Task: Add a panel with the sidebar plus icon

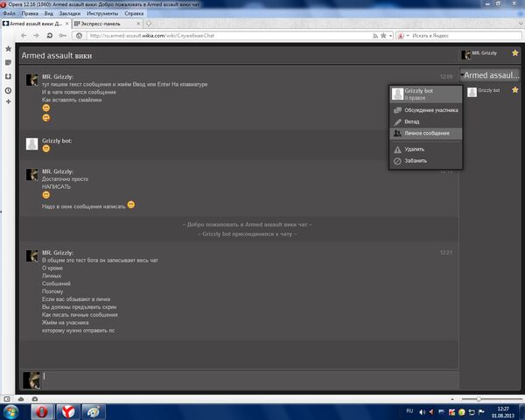Action: 9,101
